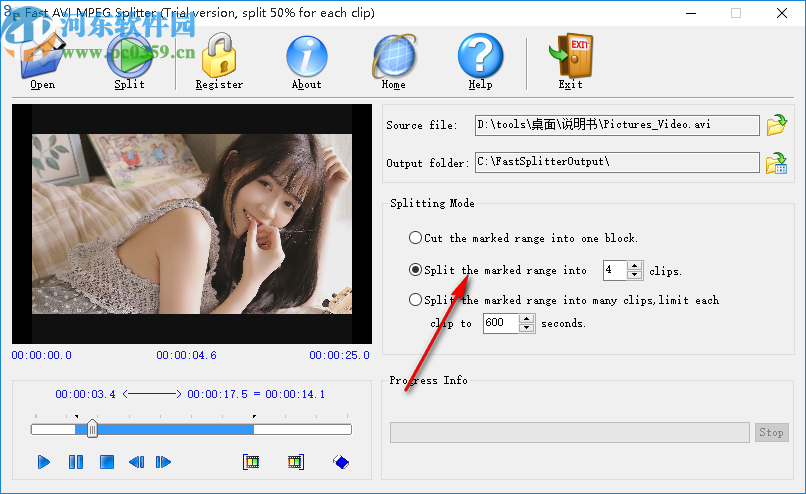Select limit each clip to seconds option
Image resolution: width=806 pixels, height=494 pixels.
[415, 300]
